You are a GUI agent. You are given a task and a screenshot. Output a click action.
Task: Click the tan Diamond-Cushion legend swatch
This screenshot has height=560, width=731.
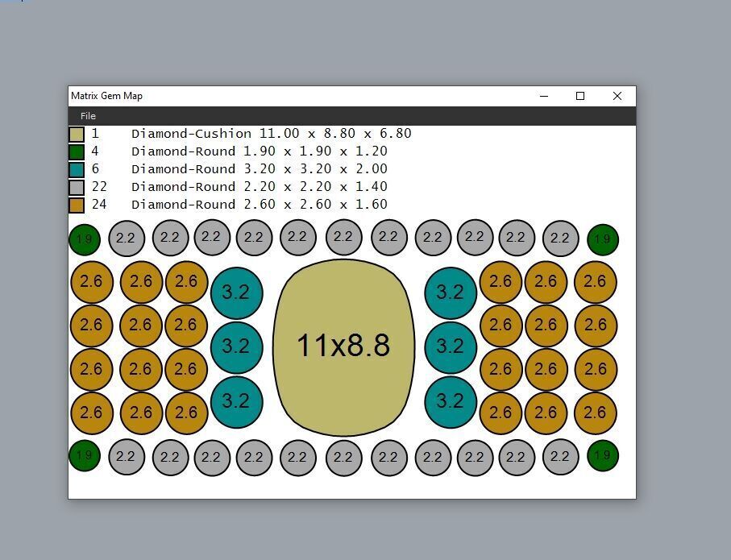tap(77, 135)
